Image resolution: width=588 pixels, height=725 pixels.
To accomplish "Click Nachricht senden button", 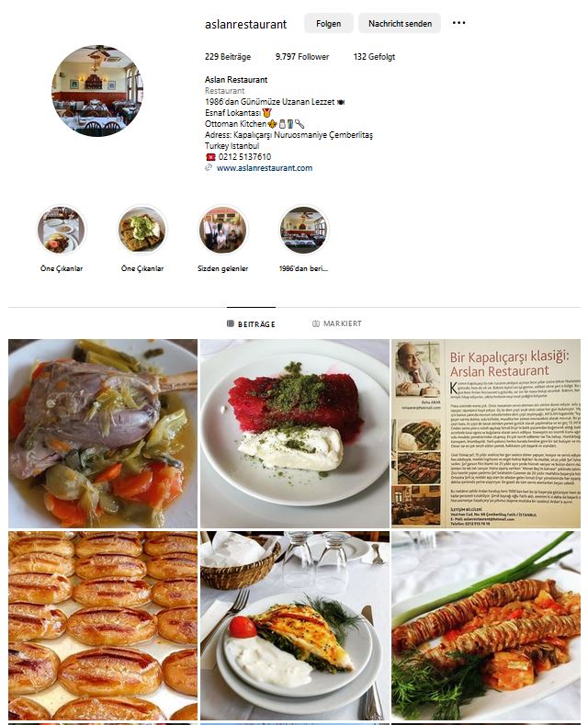I will coord(400,23).
